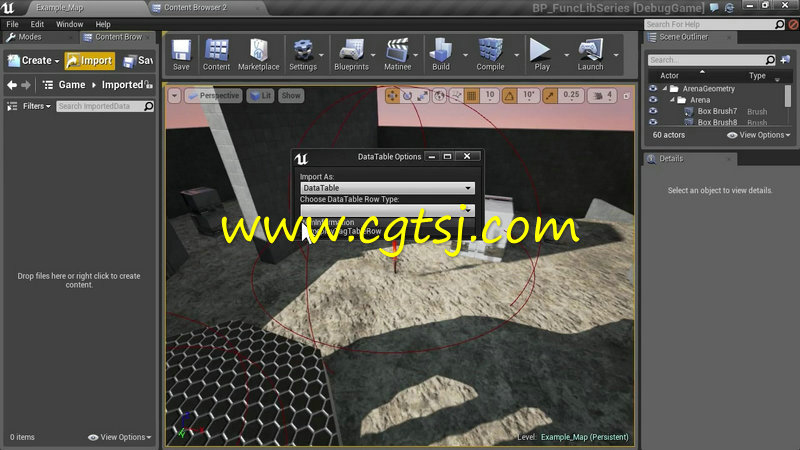Click the Save toolbar icon
Image resolution: width=800 pixels, height=450 pixels.
tap(181, 54)
